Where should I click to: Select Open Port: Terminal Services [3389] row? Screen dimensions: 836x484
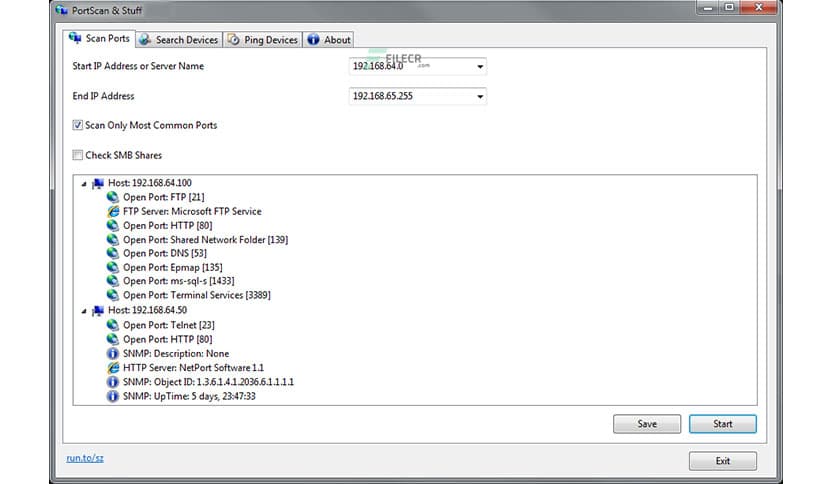pos(197,295)
